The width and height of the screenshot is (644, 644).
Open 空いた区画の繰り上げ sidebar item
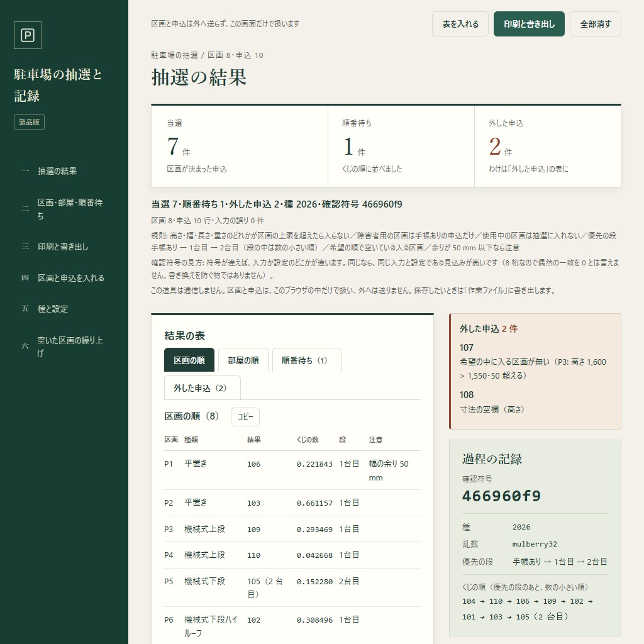point(64,347)
